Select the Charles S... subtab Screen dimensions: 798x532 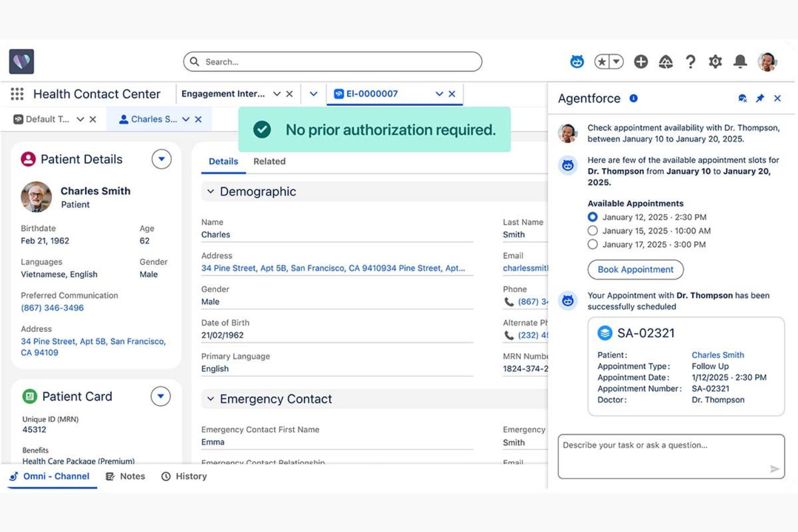pos(148,119)
